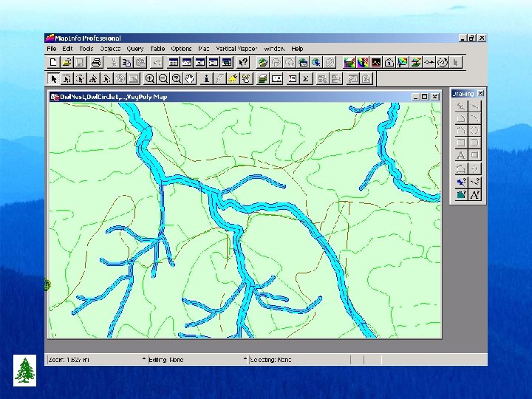Select the Info tool

pyautogui.click(x=206, y=79)
